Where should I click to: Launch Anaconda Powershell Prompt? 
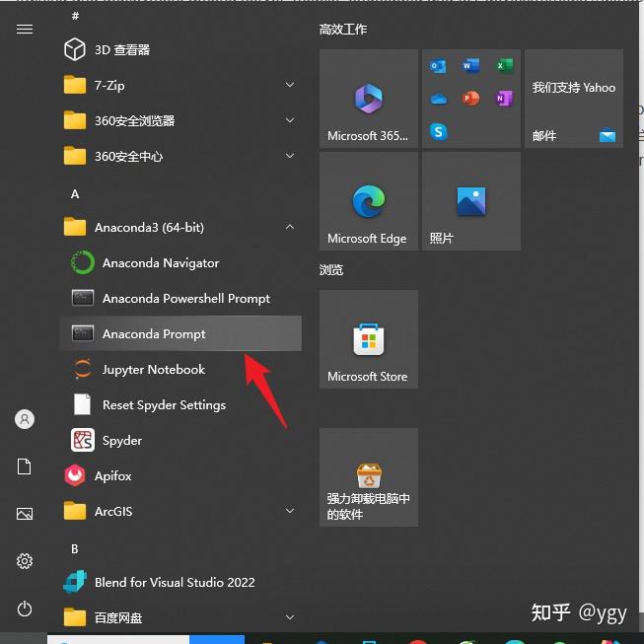pyautogui.click(x=180, y=298)
